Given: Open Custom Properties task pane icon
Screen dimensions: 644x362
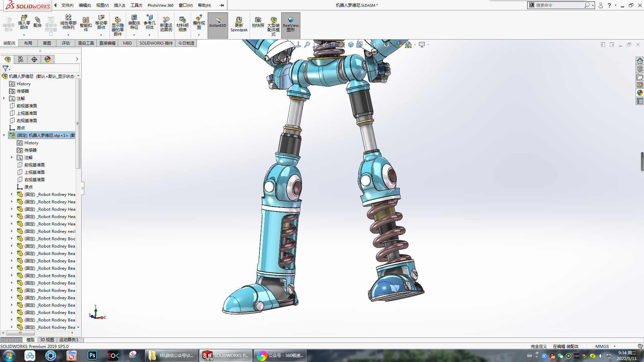Looking at the screenshot, I should 640,101.
